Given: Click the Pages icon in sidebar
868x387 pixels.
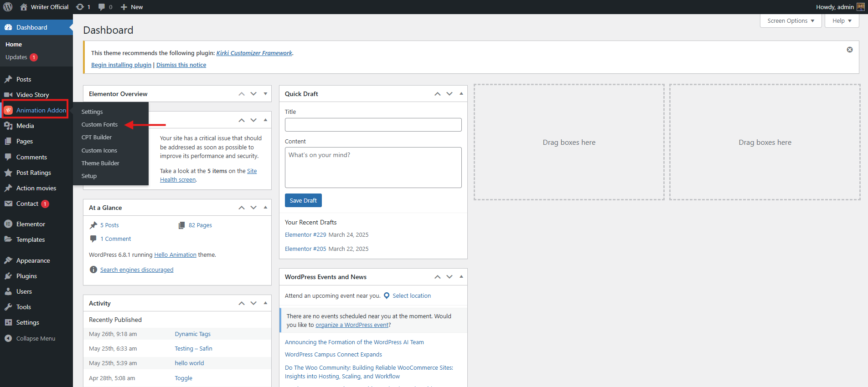Looking at the screenshot, I should click(x=8, y=141).
